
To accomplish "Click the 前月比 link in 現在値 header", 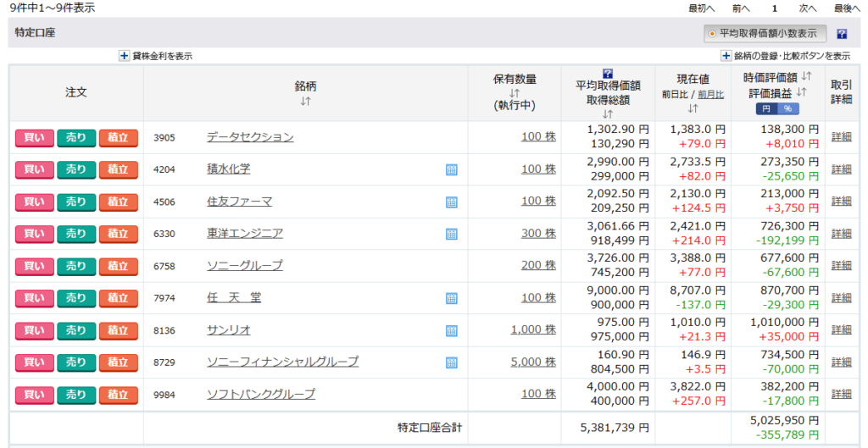I will pos(710,94).
